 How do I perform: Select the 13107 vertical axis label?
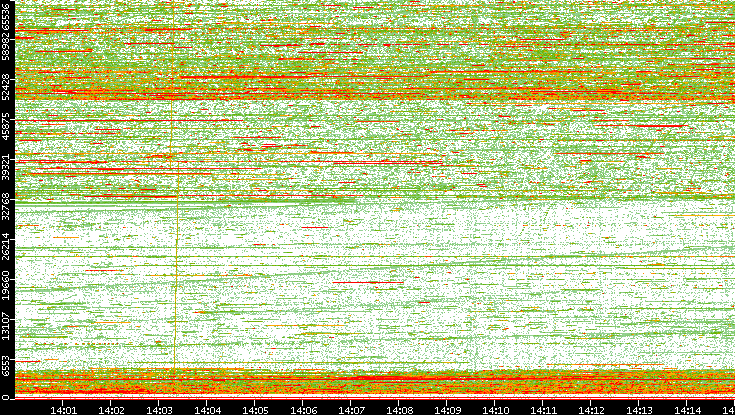pos(6,324)
